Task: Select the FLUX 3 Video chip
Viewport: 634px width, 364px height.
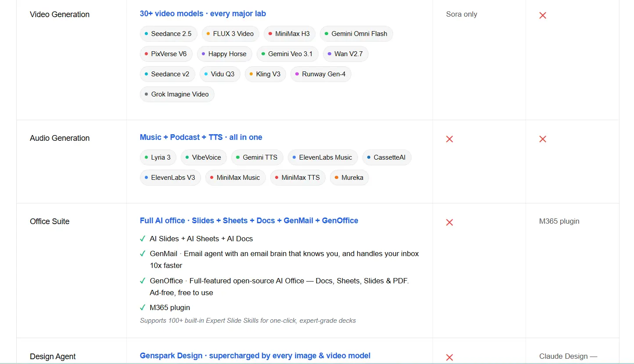Action: [x=230, y=34]
